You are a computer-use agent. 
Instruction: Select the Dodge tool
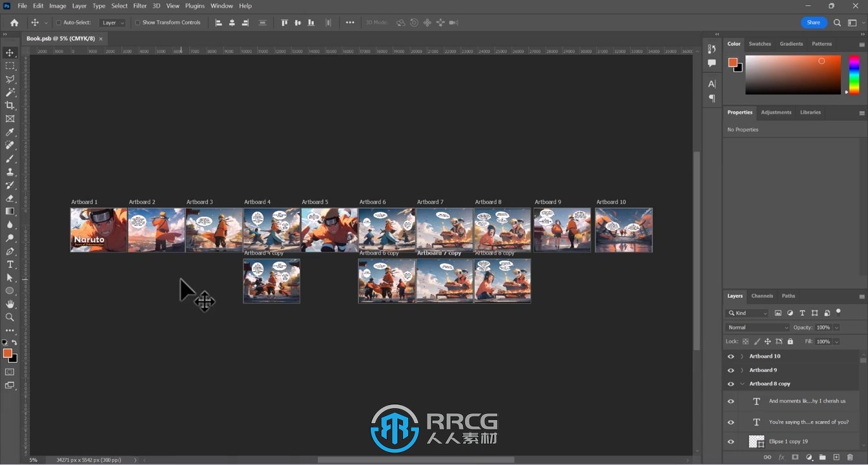point(10,238)
